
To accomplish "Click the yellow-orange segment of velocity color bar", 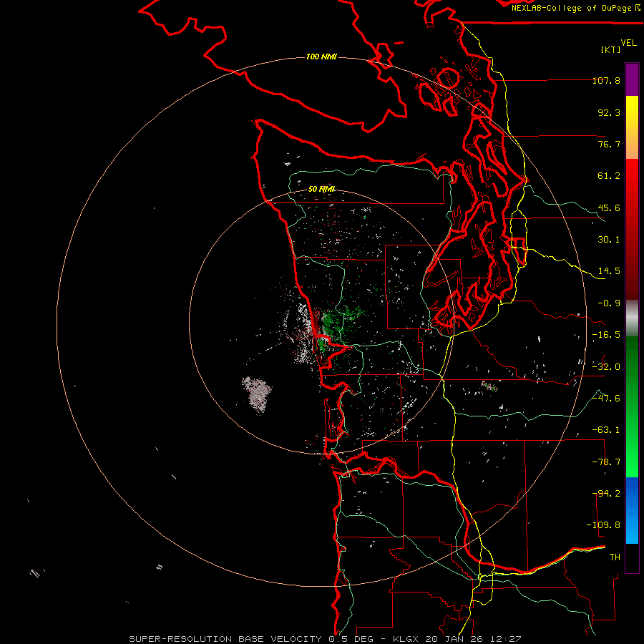I will click(632, 127).
